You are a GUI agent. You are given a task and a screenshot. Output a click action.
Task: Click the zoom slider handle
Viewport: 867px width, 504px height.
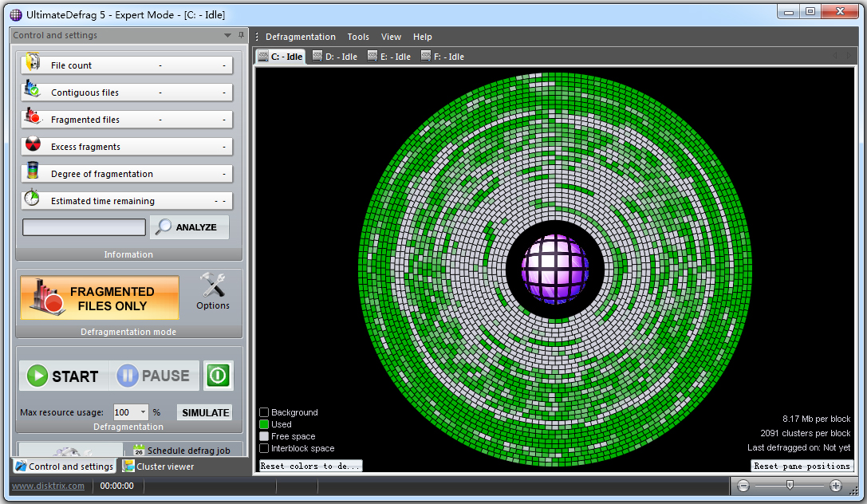[x=790, y=485]
